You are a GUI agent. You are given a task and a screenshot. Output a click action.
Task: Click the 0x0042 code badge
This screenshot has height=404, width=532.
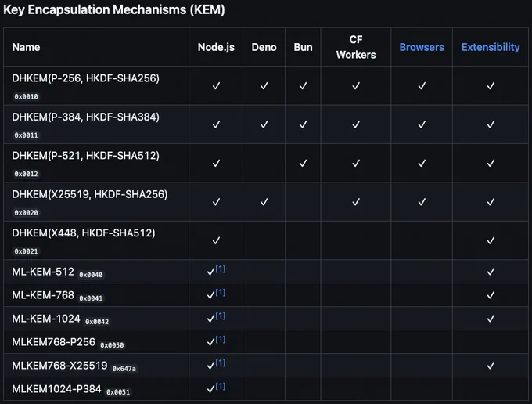click(x=97, y=322)
